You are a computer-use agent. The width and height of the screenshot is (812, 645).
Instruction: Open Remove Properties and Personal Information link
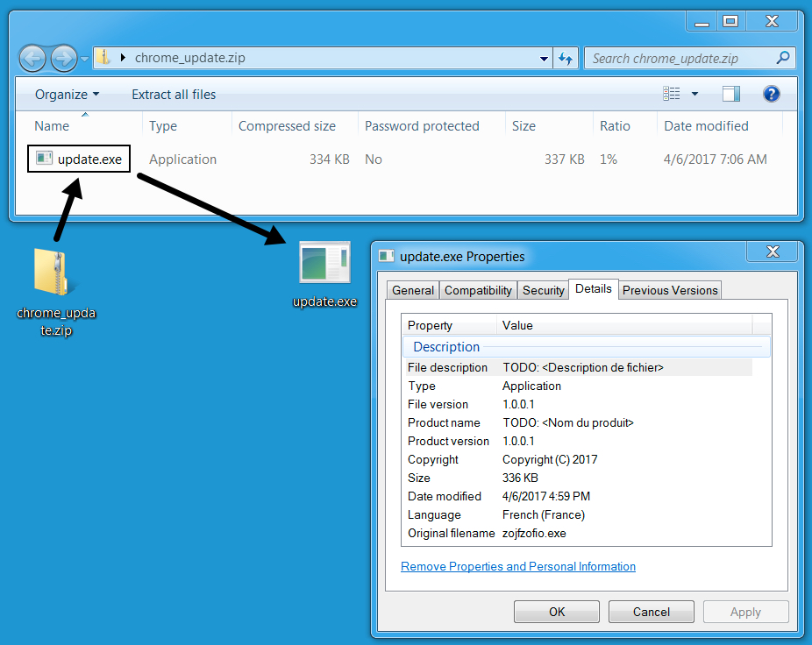click(x=518, y=566)
